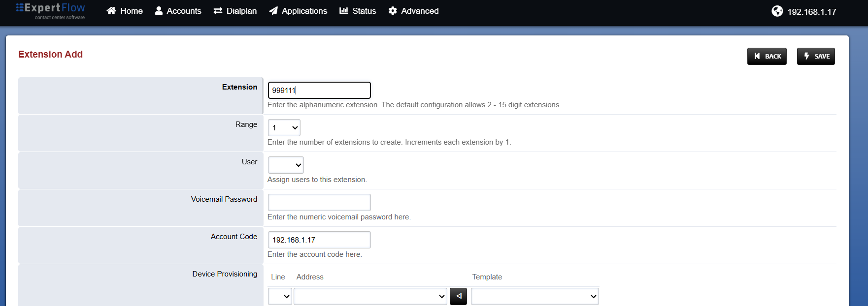This screenshot has height=306, width=868.
Task: Open the User dropdown
Action: click(x=286, y=165)
